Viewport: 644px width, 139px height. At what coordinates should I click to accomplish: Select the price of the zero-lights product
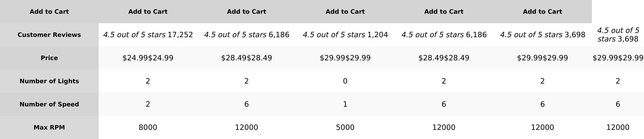pos(345,58)
